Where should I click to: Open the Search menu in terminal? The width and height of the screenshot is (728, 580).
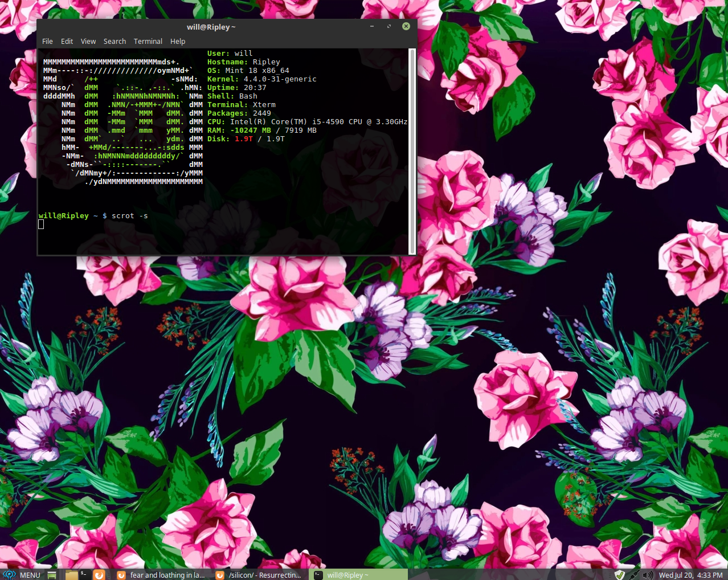pos(114,42)
